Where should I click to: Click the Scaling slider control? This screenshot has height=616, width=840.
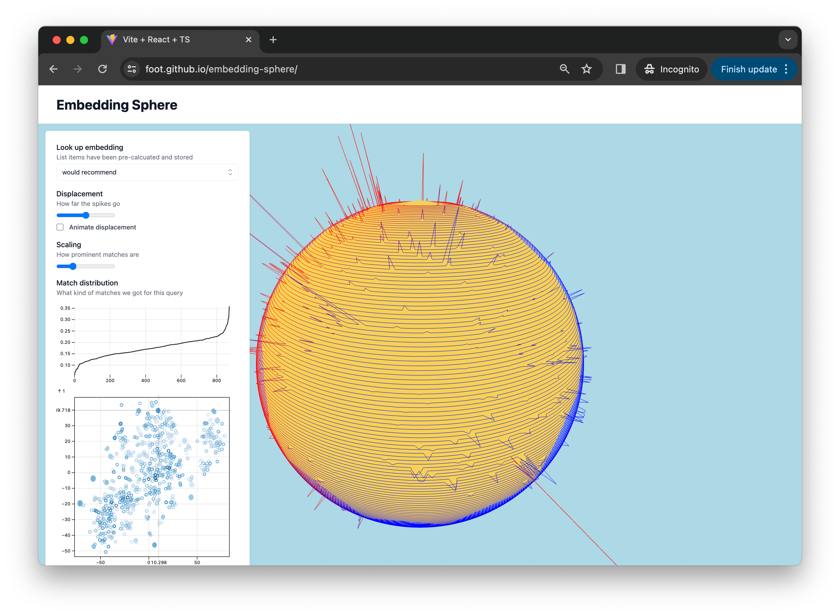(x=74, y=266)
